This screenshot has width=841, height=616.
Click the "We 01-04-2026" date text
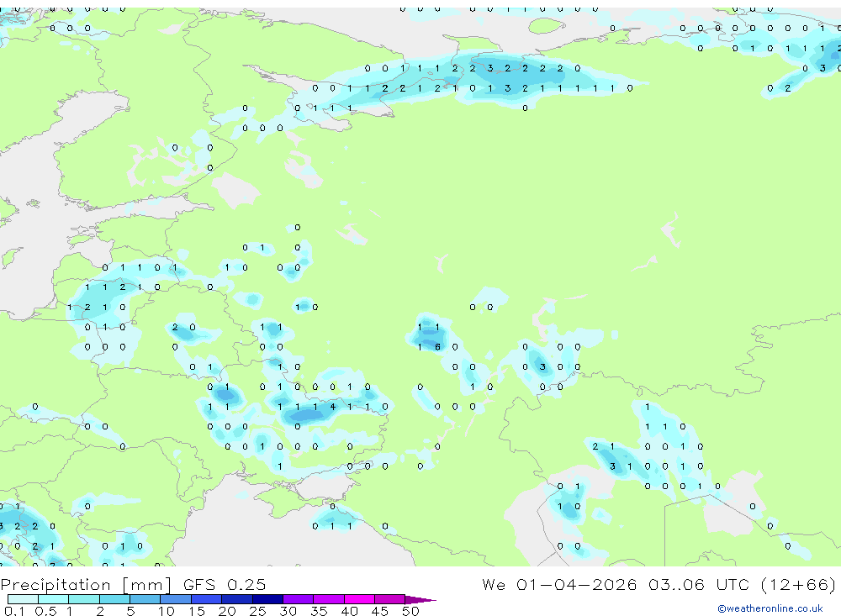coord(559,584)
